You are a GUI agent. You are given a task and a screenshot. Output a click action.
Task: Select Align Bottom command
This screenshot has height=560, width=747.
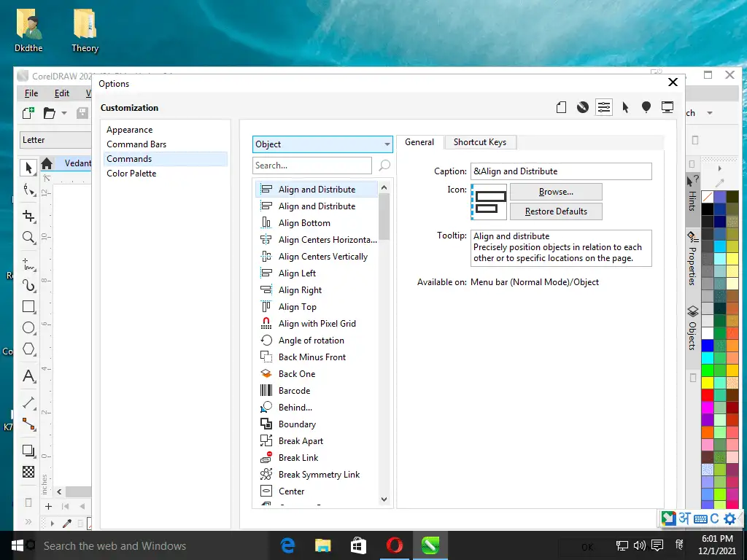317,223
